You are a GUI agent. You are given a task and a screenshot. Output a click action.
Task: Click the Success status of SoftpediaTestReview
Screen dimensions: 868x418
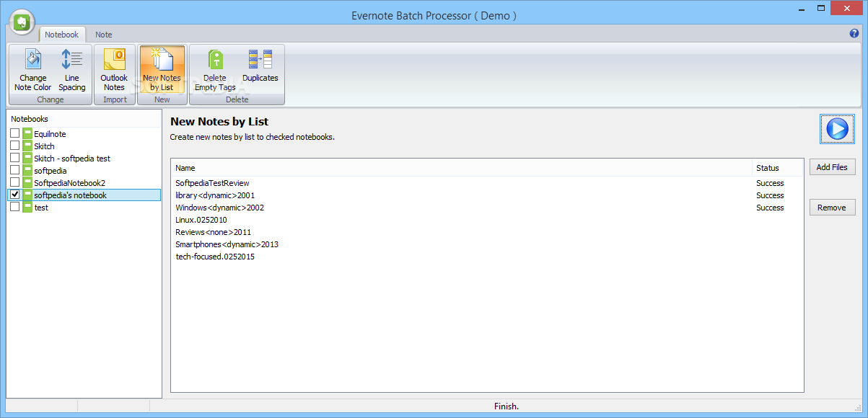pyautogui.click(x=770, y=183)
